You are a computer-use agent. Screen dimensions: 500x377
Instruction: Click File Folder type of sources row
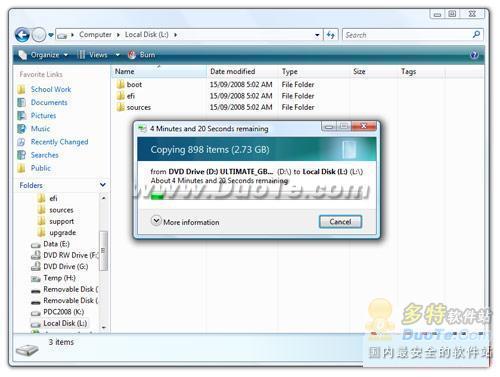[x=298, y=107]
